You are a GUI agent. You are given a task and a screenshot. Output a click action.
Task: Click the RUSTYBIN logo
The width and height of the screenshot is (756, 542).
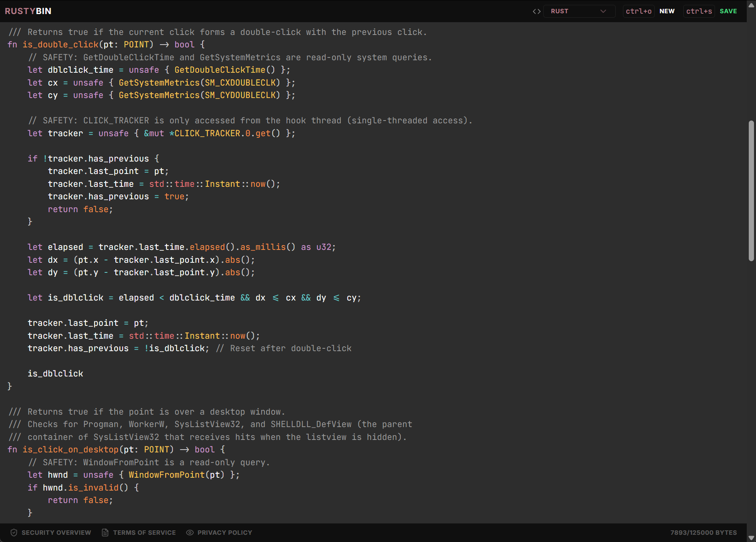28,11
